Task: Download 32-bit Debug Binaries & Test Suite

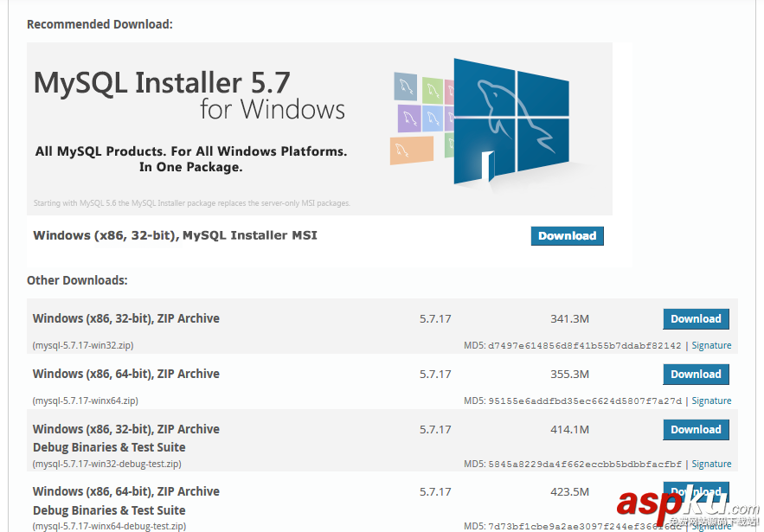Action: [x=696, y=430]
